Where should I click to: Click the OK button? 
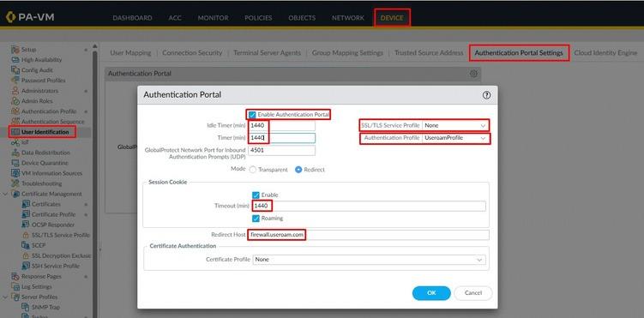(431, 293)
